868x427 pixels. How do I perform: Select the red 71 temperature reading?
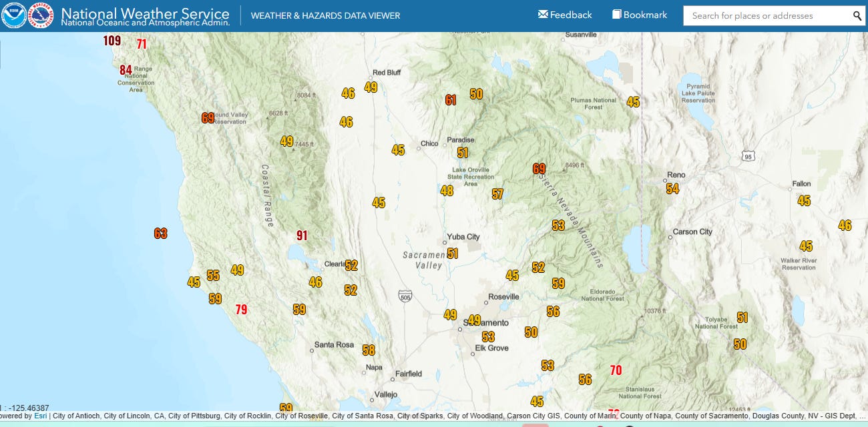141,44
